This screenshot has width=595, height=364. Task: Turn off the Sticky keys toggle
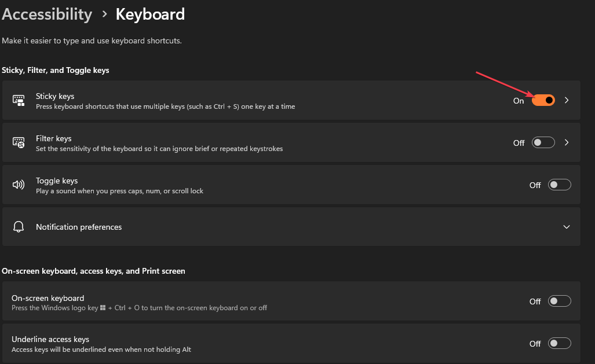543,100
